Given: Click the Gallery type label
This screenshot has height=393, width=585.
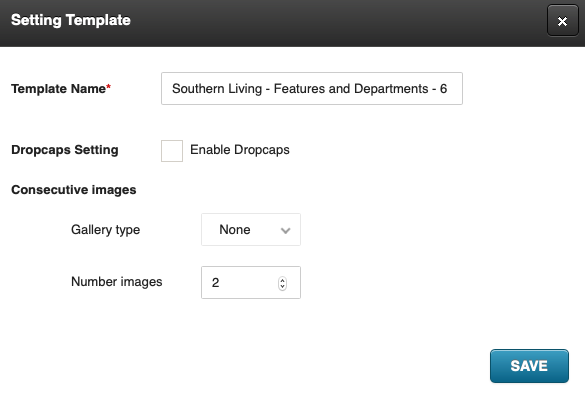Looking at the screenshot, I should tap(105, 230).
